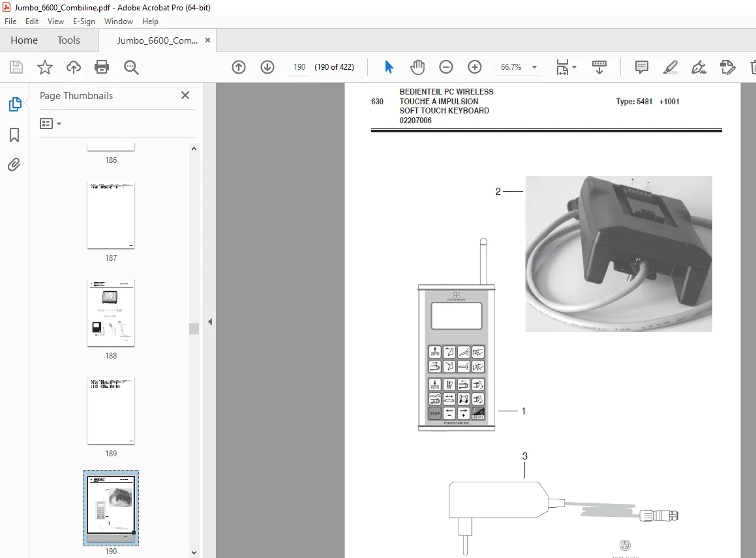The width and height of the screenshot is (756, 558).
Task: Select page 188 thumbnail
Action: [111, 312]
